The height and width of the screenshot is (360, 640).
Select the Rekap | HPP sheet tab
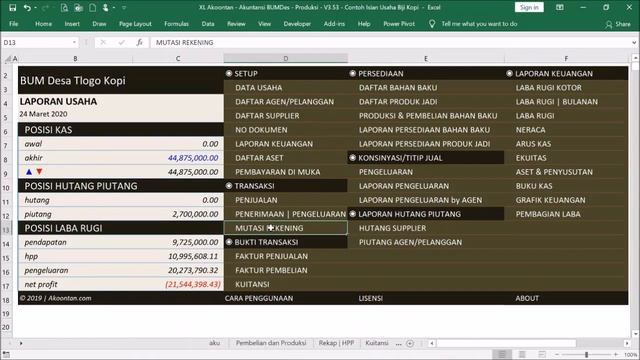(336, 343)
